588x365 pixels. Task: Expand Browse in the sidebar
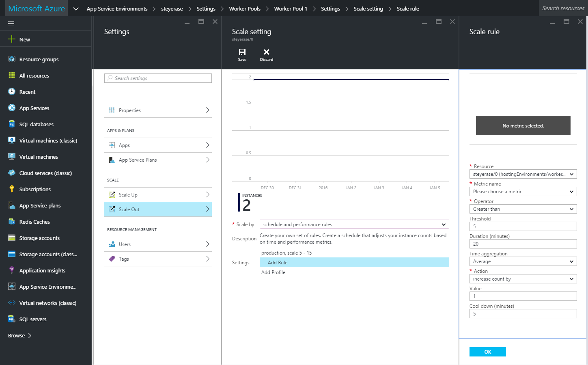pyautogui.click(x=20, y=335)
